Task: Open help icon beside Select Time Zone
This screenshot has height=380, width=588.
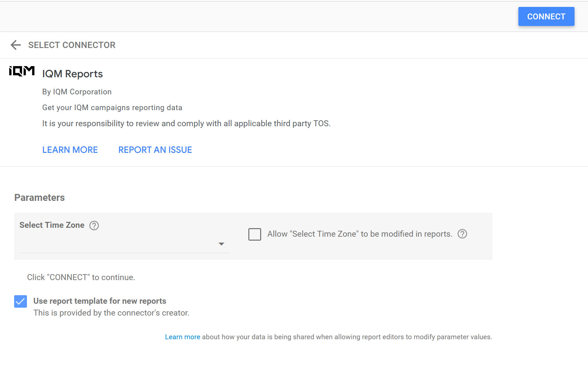Action: coord(94,226)
